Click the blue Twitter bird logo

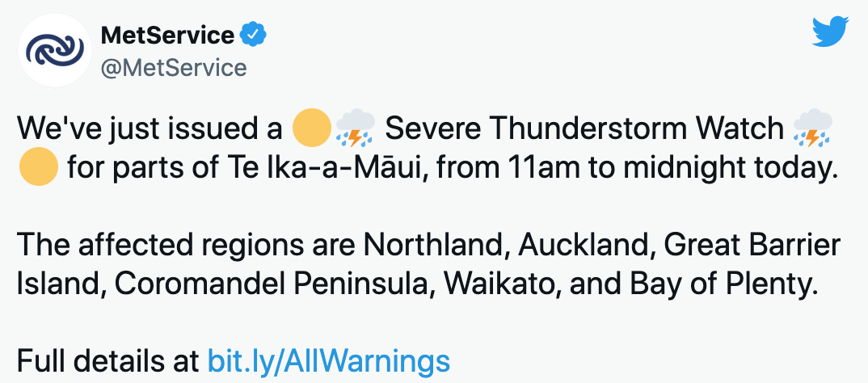point(830,32)
